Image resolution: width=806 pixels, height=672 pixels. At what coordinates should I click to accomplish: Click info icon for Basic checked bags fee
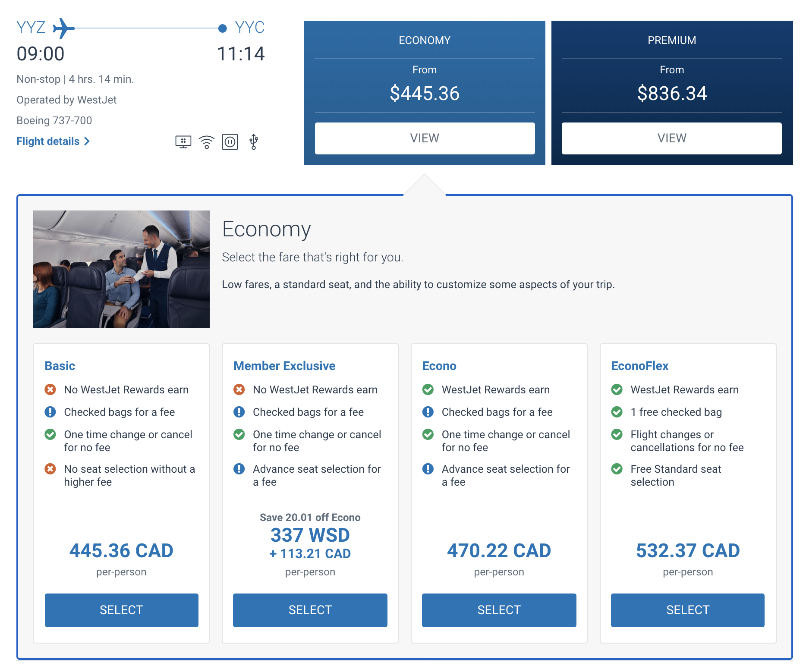tap(50, 412)
